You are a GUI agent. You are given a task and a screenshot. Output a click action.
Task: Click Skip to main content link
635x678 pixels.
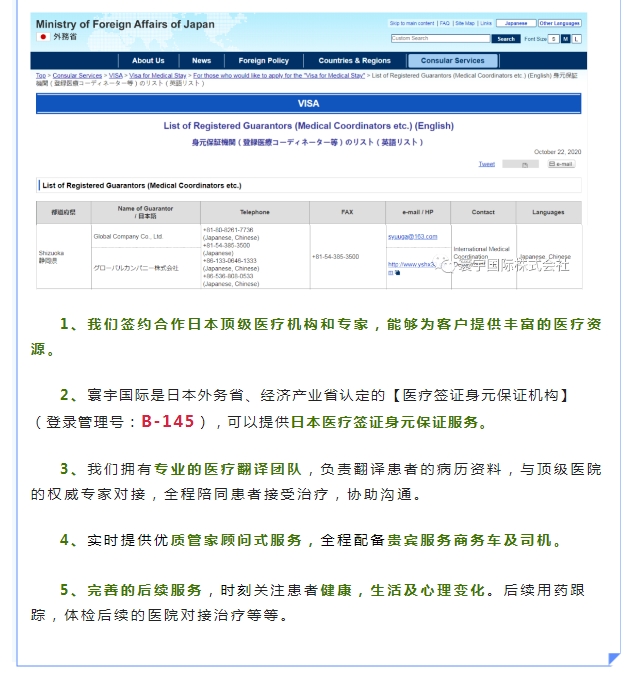[x=412, y=23]
